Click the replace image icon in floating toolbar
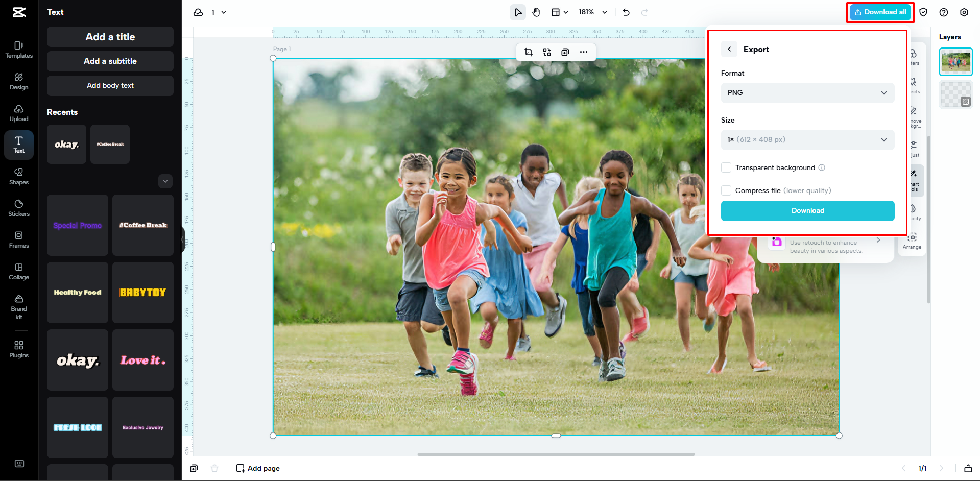Screen dimensions: 980x481 pos(547,52)
